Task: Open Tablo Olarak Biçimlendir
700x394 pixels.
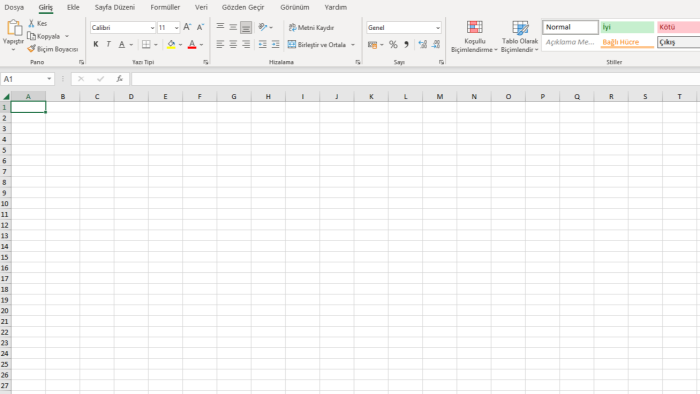Action: pyautogui.click(x=520, y=37)
